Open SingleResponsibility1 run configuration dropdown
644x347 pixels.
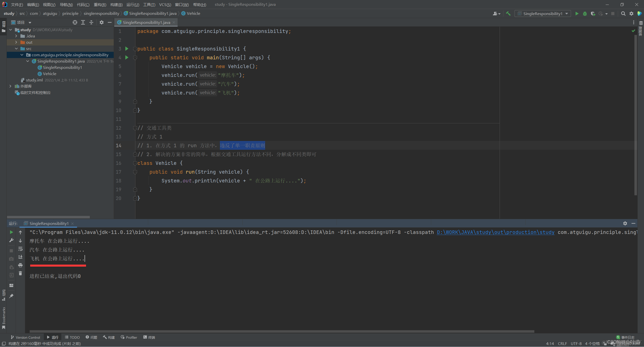pyautogui.click(x=543, y=14)
